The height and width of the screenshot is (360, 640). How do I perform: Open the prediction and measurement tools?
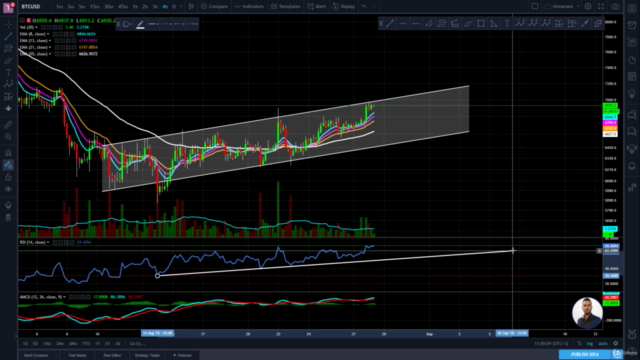(8, 96)
